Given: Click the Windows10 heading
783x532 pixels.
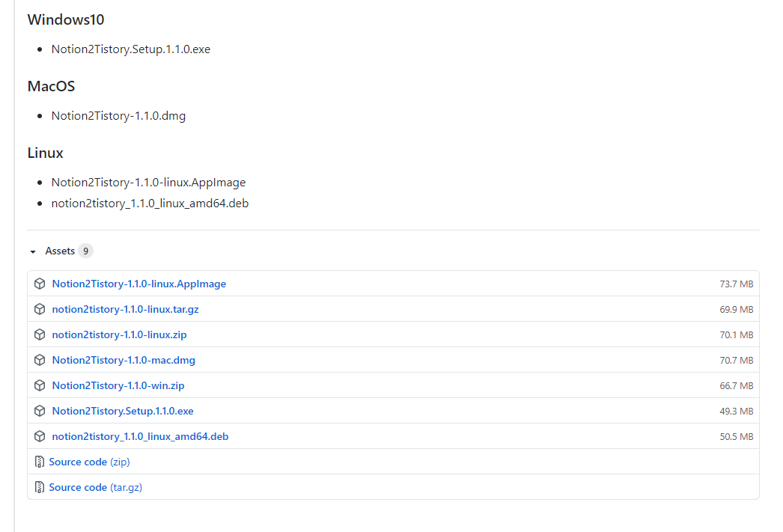Looking at the screenshot, I should click(x=66, y=20).
